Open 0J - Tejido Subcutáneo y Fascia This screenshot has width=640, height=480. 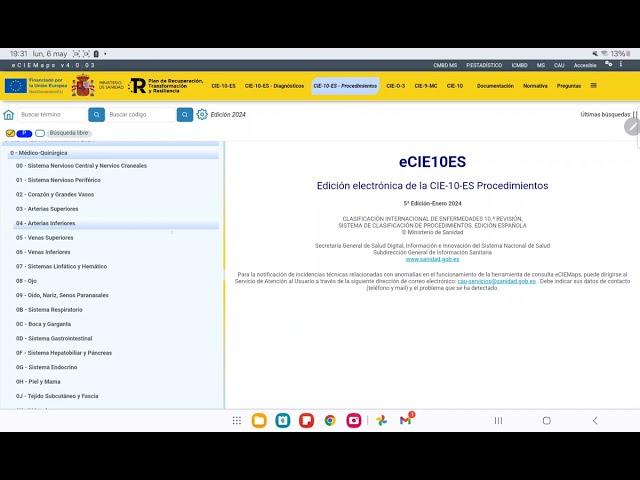point(57,396)
